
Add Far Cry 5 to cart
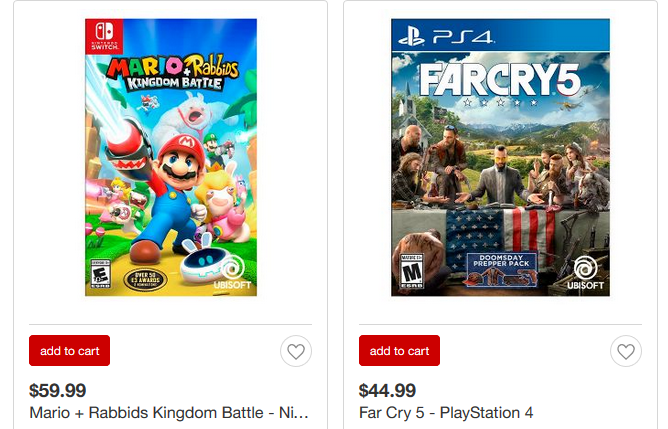399,351
